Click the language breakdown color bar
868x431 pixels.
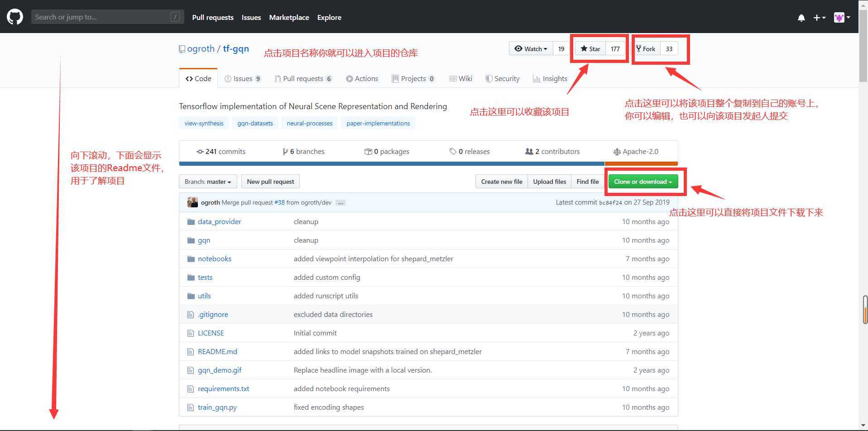(428, 163)
